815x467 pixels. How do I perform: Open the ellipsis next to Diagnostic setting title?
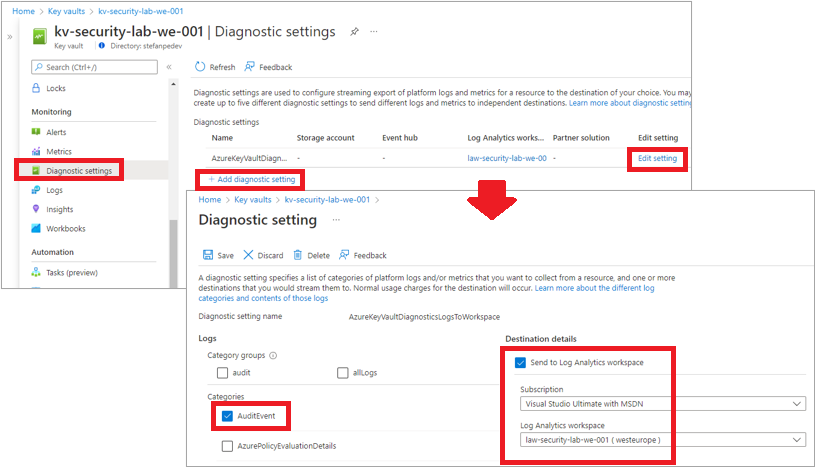336,220
